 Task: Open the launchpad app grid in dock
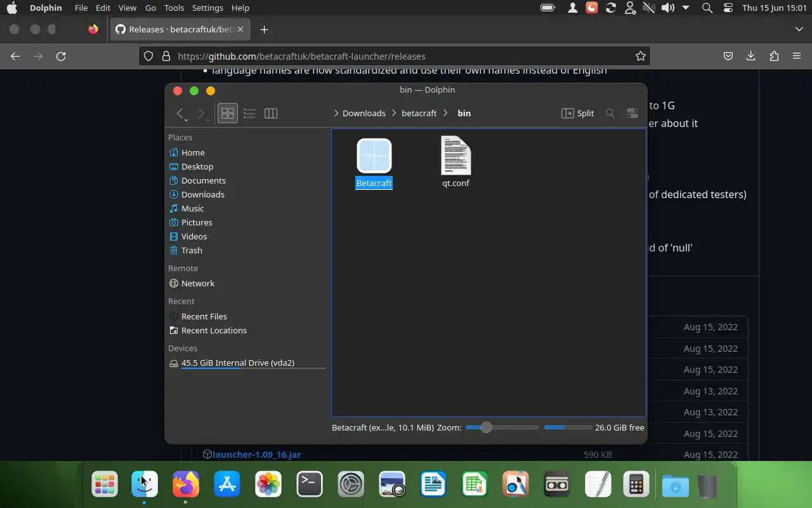point(104,485)
